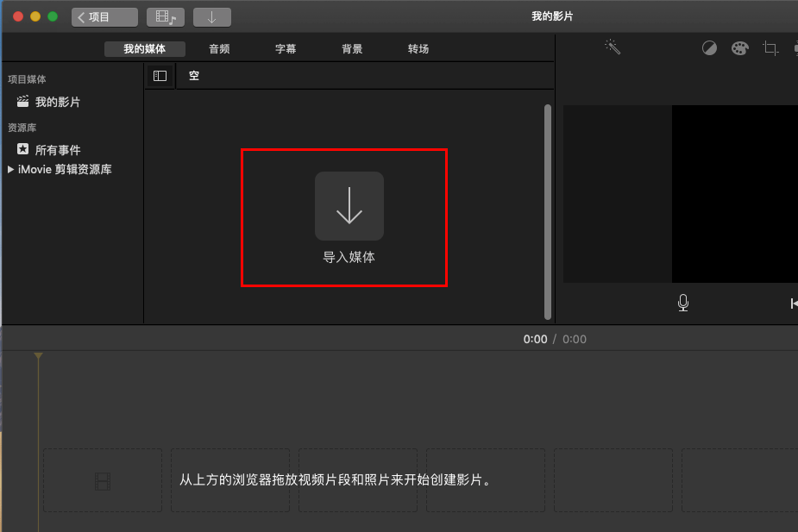This screenshot has width=798, height=532.
Task: Minimize the window with the yellow button
Action: 35,16
